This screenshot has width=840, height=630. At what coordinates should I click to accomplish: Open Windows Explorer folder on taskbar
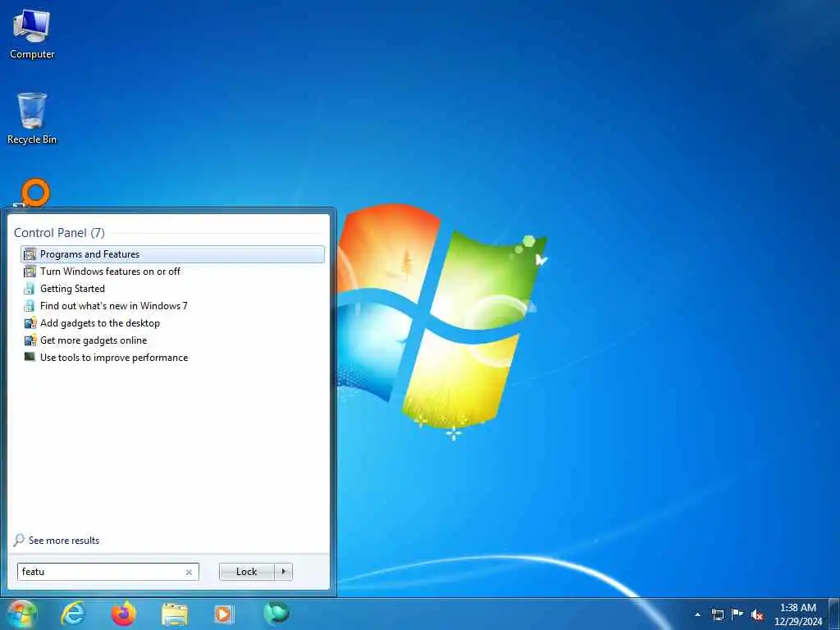coord(175,615)
